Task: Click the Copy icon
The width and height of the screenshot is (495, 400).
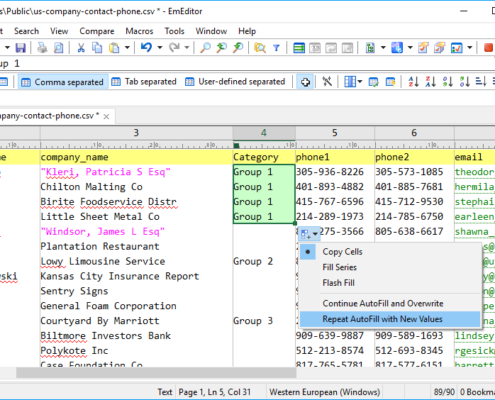Action: coord(97,48)
